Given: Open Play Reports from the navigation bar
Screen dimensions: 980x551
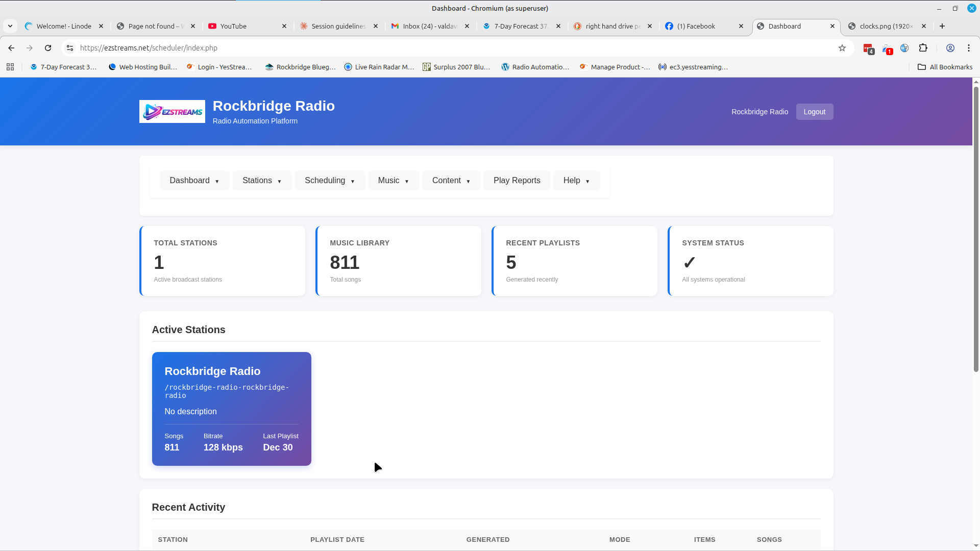Looking at the screenshot, I should tap(517, 180).
